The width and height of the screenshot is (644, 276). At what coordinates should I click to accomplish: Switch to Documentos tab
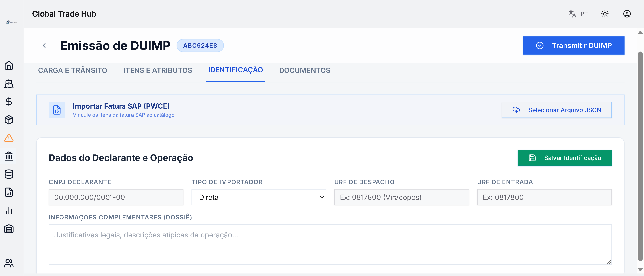click(304, 70)
